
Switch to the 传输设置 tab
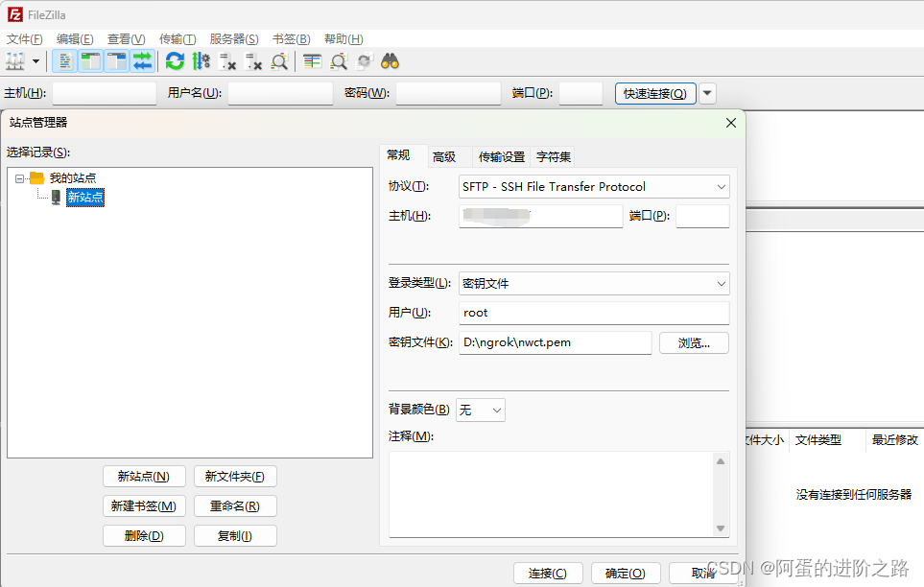[502, 156]
